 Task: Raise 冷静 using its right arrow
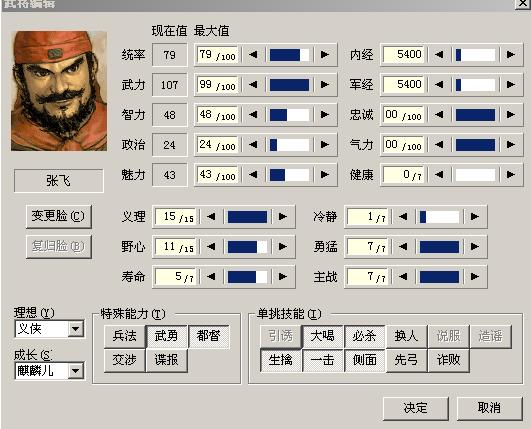pyautogui.click(x=474, y=217)
